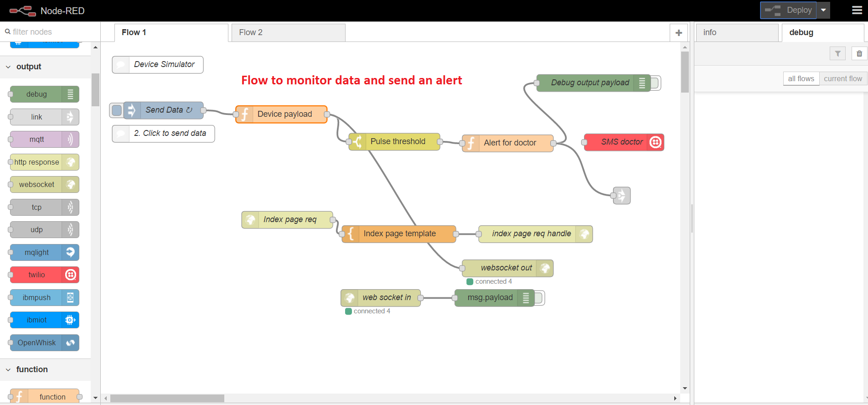Select the Index page req node

click(x=287, y=219)
